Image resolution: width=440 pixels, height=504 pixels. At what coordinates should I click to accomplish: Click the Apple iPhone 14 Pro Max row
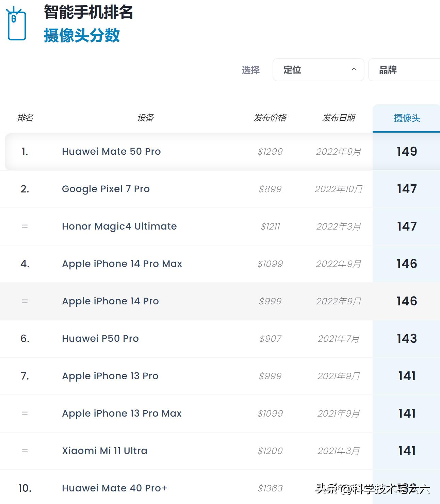pyautogui.click(x=121, y=264)
